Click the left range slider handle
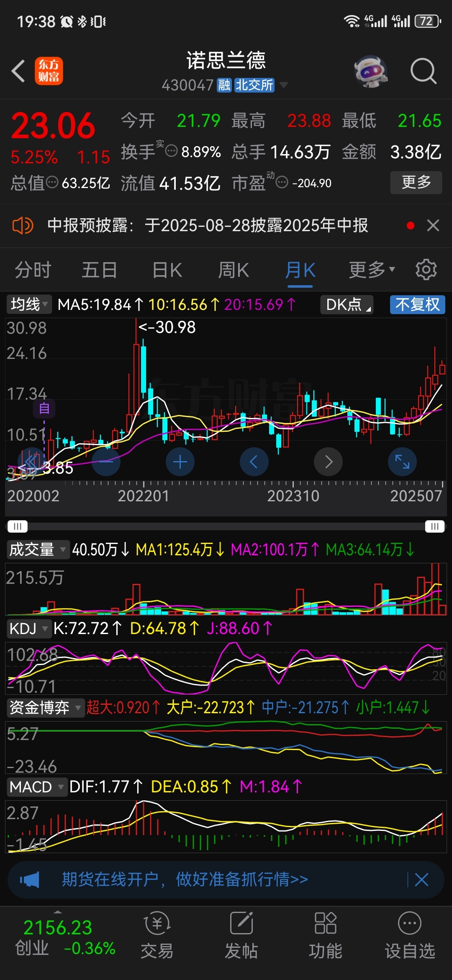Image resolution: width=452 pixels, height=980 pixels. coord(17,526)
